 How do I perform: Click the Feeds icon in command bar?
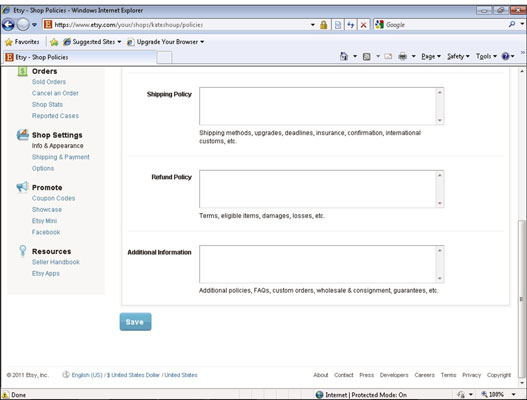pyautogui.click(x=367, y=56)
